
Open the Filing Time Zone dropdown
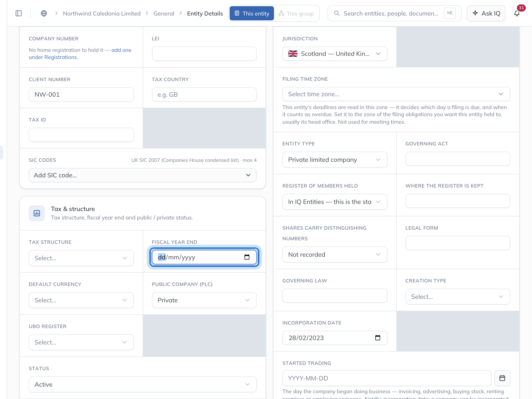396,94
